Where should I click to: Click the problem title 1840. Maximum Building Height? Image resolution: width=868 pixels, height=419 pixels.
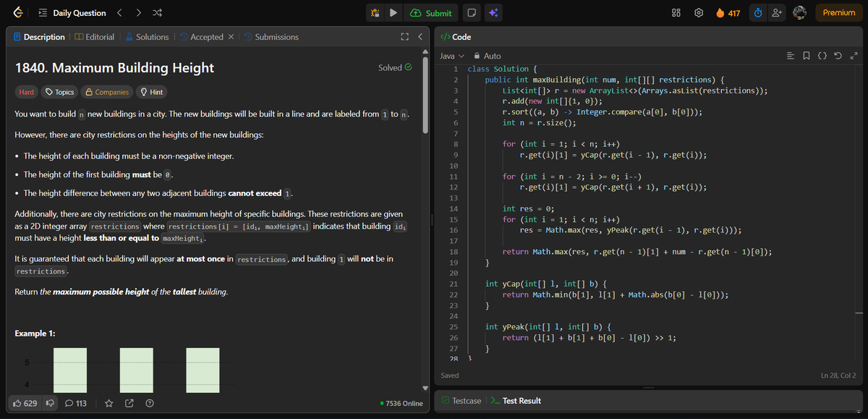[x=114, y=67]
